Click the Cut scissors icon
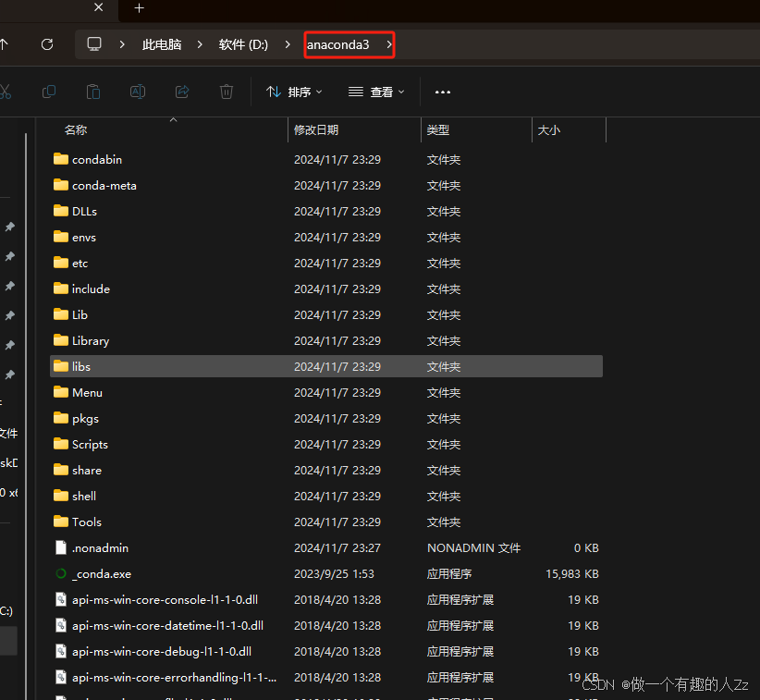This screenshot has height=700, width=760. point(5,92)
